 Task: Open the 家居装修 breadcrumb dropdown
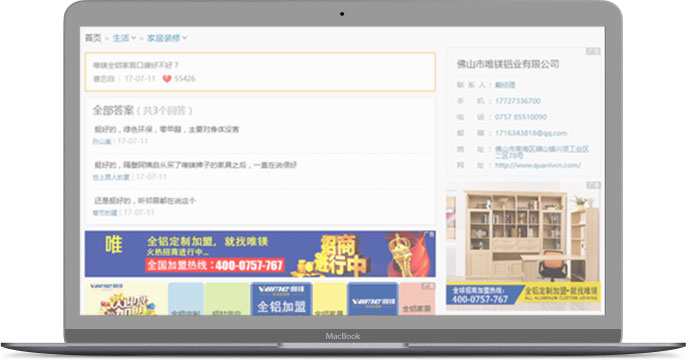(167, 38)
